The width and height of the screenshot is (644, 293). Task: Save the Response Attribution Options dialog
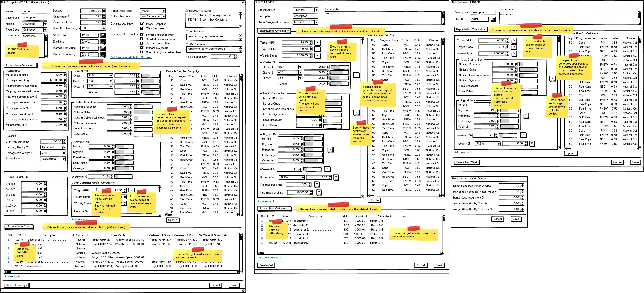[x=516, y=219]
